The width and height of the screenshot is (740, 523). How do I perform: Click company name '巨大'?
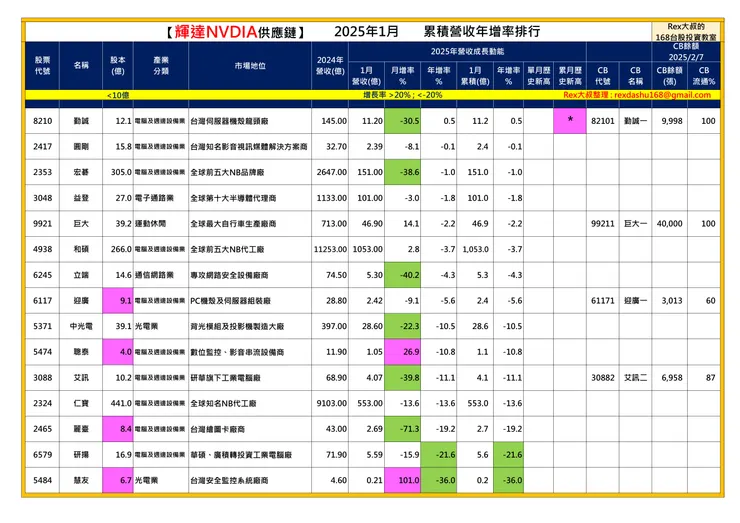click(81, 223)
